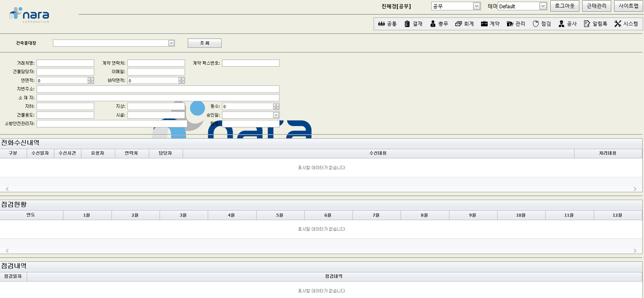The height and width of the screenshot is (298, 644).
Task: Click the 점검 shield icon menu
Action: click(542, 24)
